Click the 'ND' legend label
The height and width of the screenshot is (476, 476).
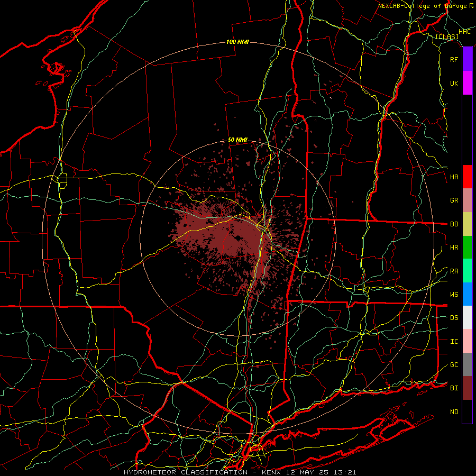click(x=454, y=412)
